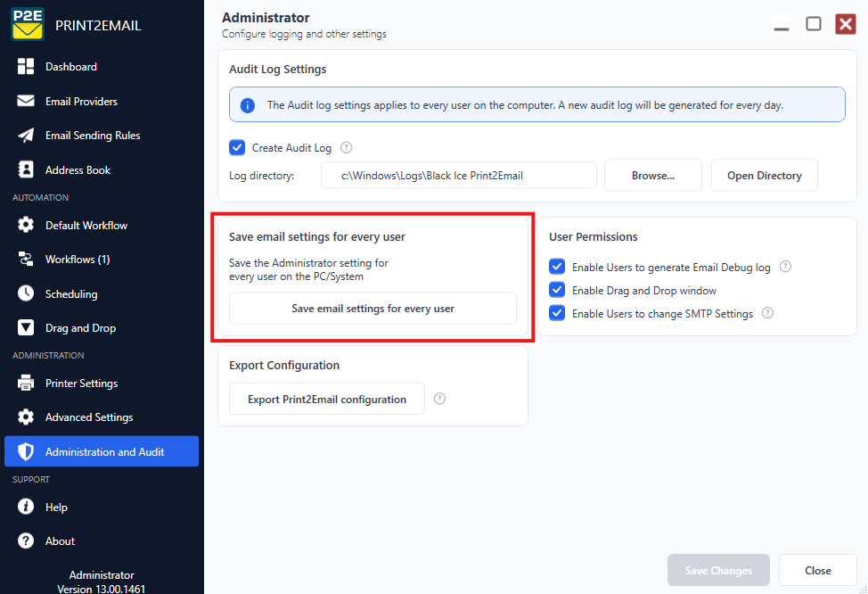Viewport: 868px width, 594px height.
Task: Go to Email Providers section
Action: point(102,101)
